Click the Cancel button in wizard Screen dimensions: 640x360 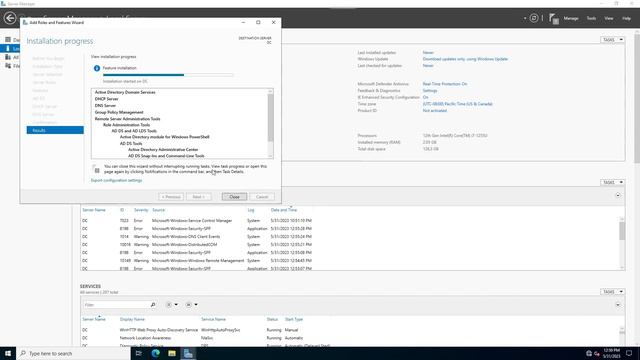262,197
